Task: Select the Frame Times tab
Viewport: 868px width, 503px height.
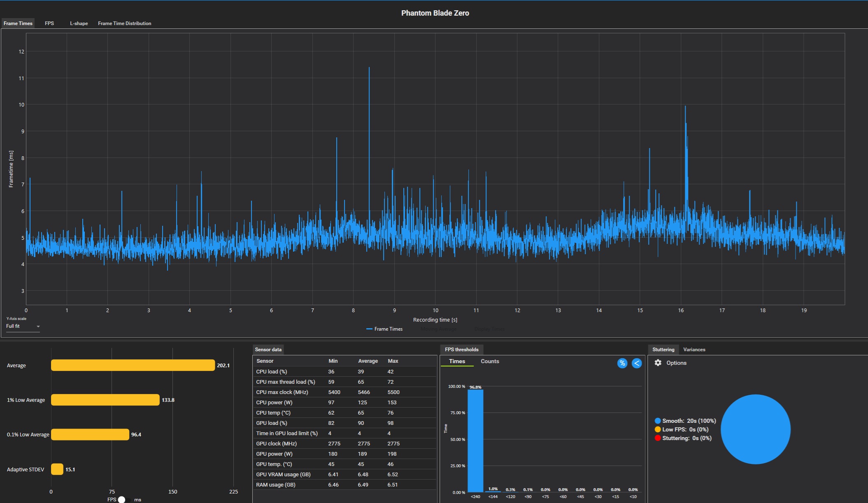Action: [18, 23]
